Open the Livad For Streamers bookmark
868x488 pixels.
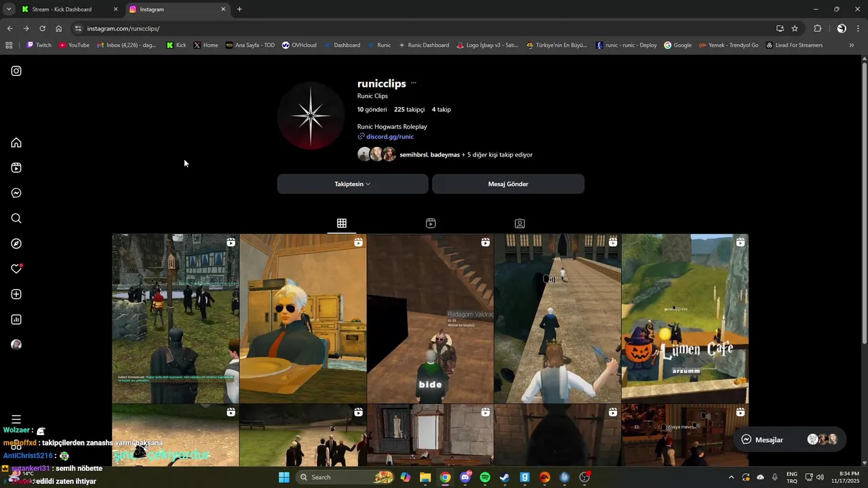click(x=794, y=45)
